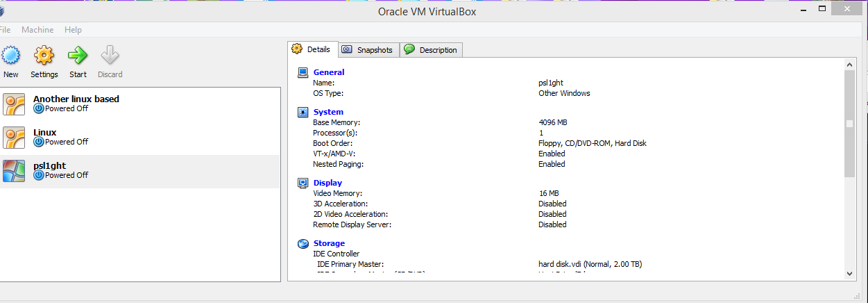
Task: Start the selected VM with green arrow
Action: tap(78, 55)
